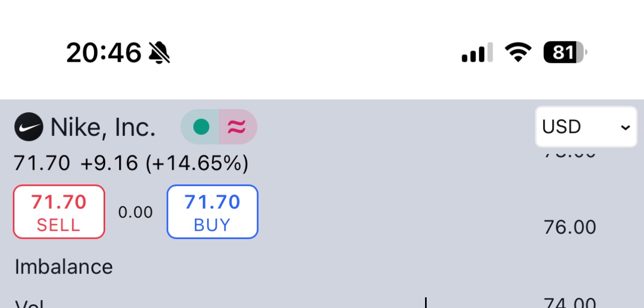The width and height of the screenshot is (644, 308).
Task: Tap the Wi-Fi status icon
Action: [518, 53]
